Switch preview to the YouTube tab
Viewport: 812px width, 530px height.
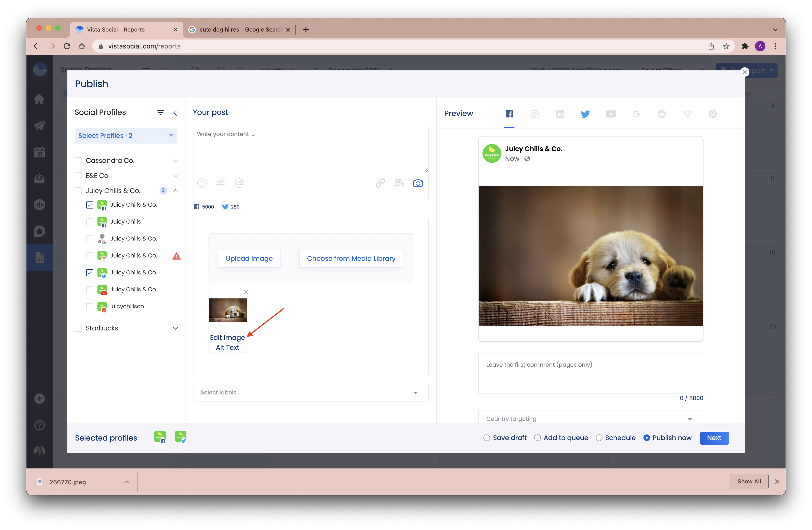click(x=611, y=114)
